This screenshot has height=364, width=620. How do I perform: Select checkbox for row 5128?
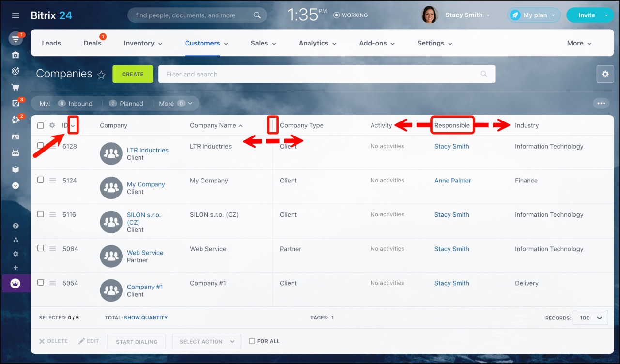click(41, 146)
